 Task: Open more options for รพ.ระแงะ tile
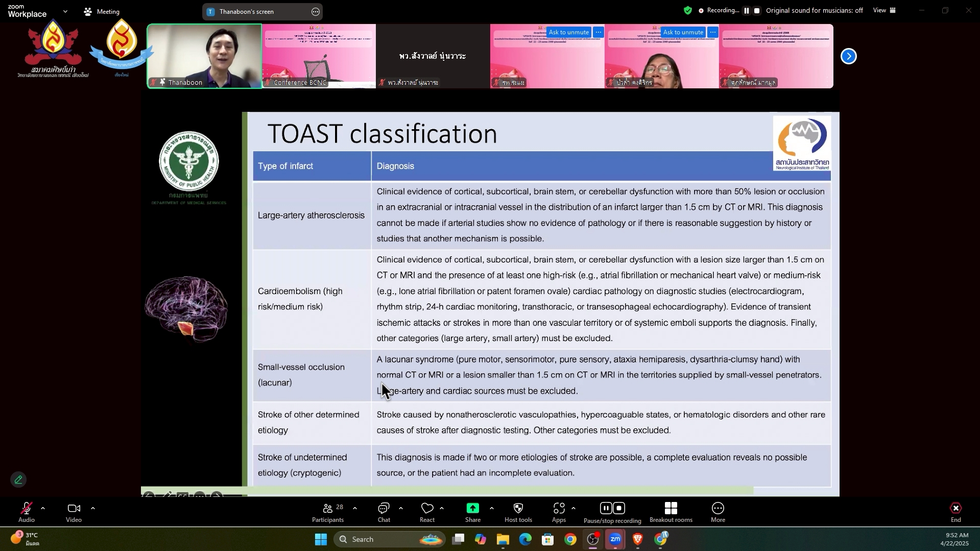(x=599, y=32)
